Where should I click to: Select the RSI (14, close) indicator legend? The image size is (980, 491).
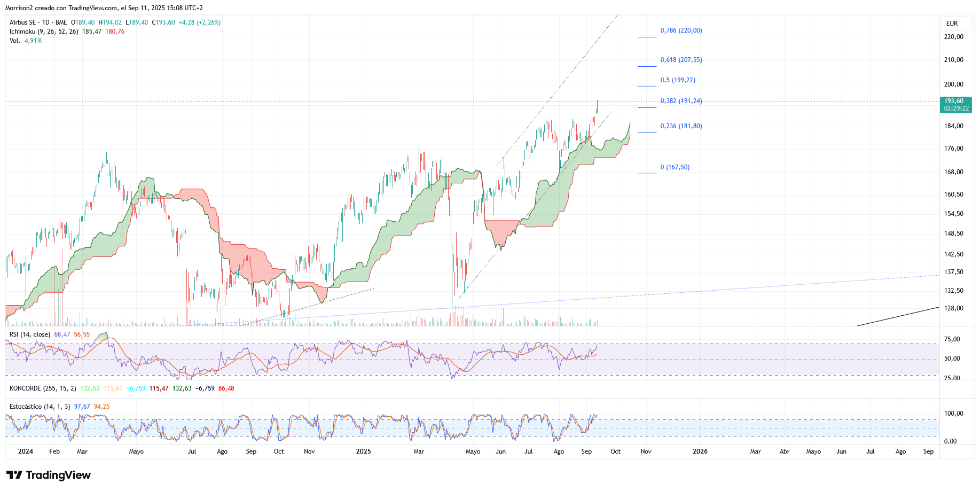tap(30, 334)
